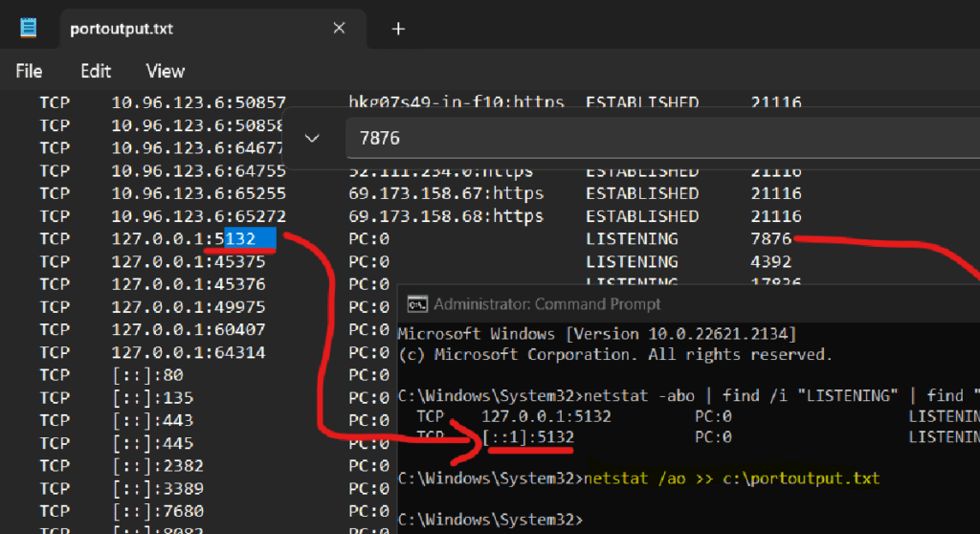Click address 127.0.0.1:49975
Screen dimensions: 980x534
point(189,307)
